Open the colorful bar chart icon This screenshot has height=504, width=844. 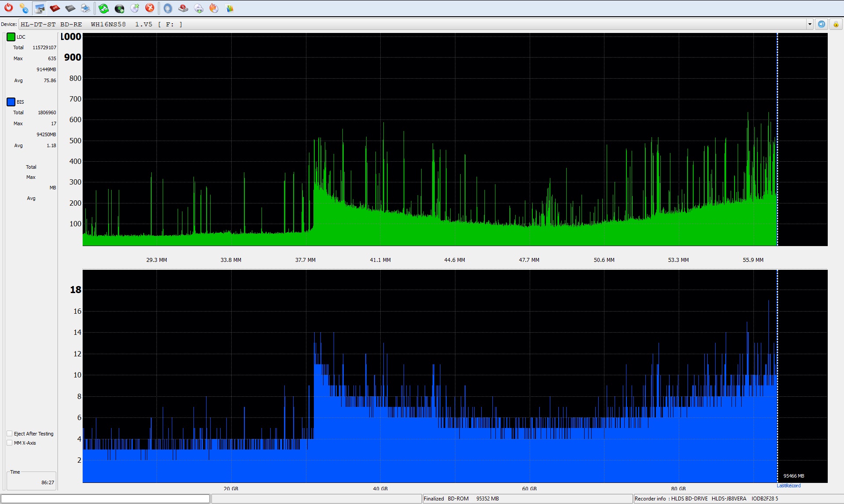pos(229,8)
